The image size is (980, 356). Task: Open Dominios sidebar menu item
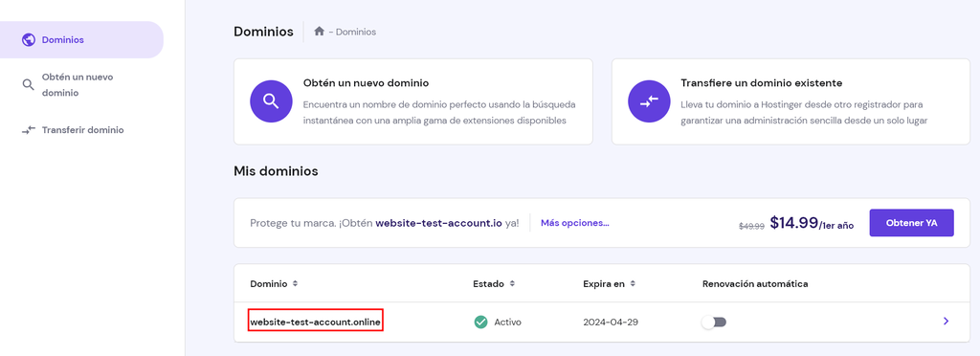pos(81,40)
